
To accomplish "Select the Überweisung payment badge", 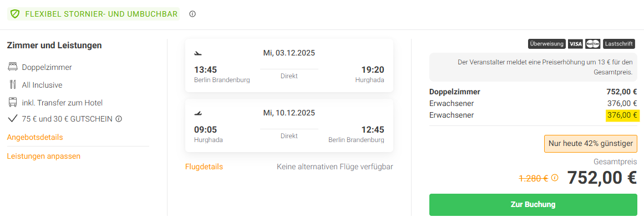I will click(547, 43).
